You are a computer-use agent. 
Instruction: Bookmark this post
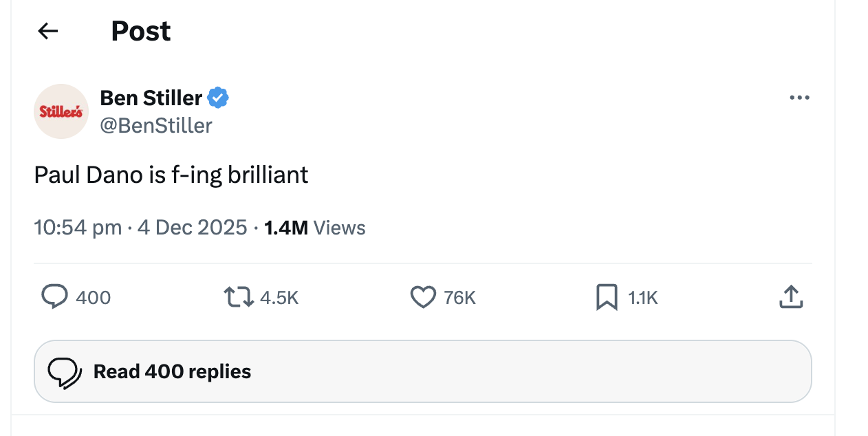pyautogui.click(x=606, y=297)
